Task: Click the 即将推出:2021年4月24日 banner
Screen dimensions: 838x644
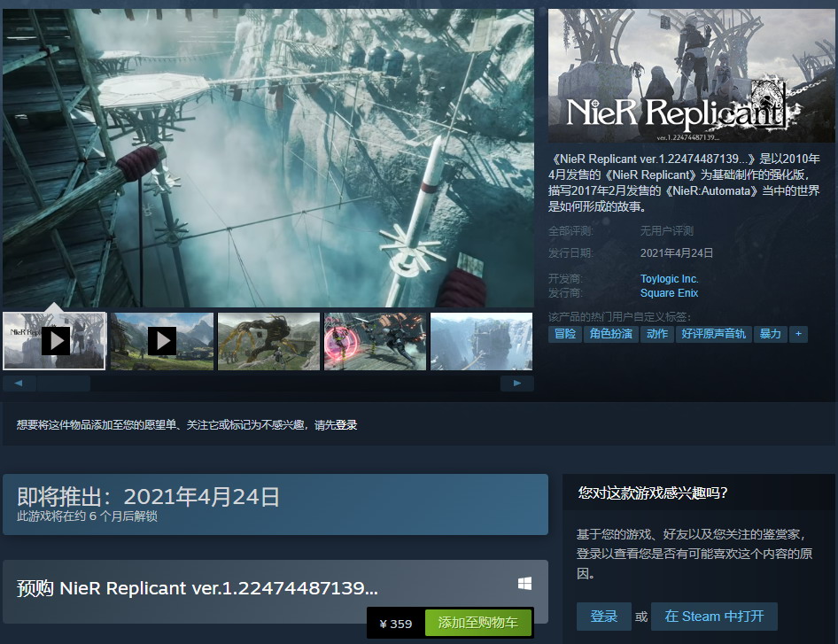Action: [275, 504]
